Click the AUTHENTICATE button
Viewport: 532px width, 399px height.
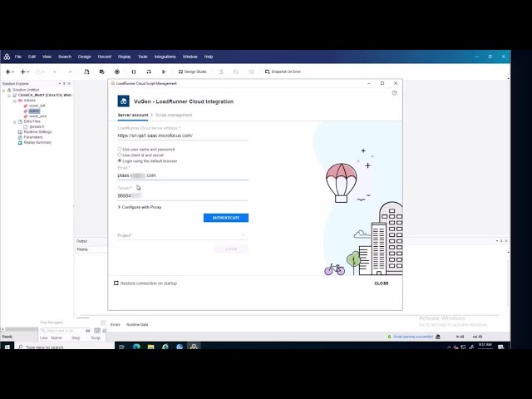tap(226, 218)
